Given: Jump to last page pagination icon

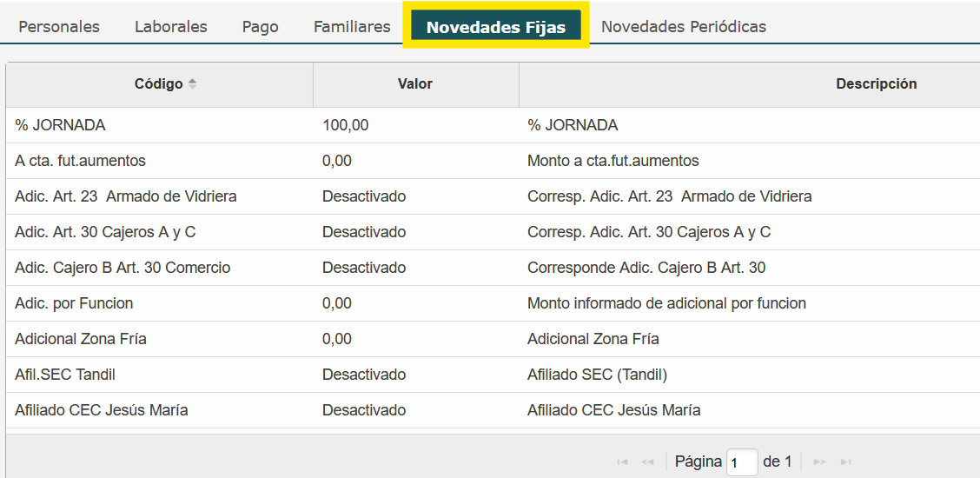Looking at the screenshot, I should 845,461.
